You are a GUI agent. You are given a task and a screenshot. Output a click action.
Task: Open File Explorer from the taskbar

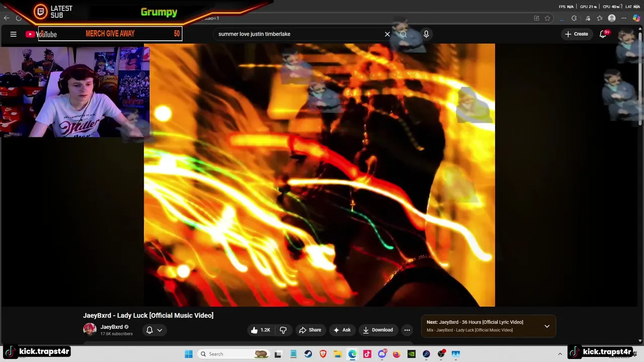[x=338, y=354]
